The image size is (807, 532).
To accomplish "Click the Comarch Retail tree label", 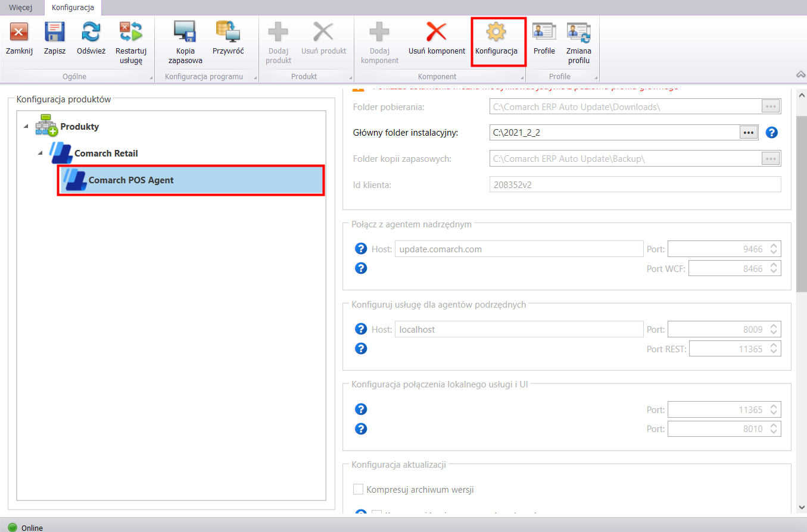I will tap(106, 154).
